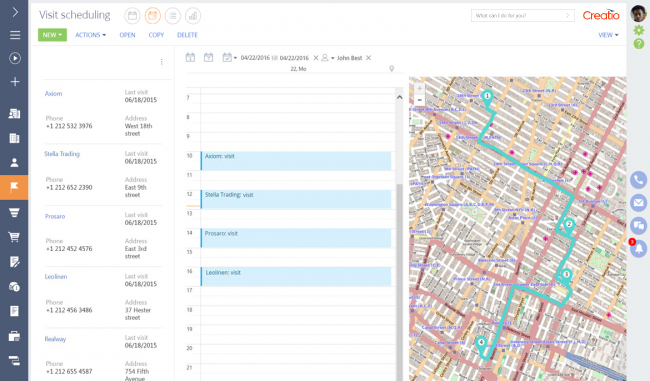650x381 pixels.
Task: Open the chat feed panel icon
Action: [638, 226]
